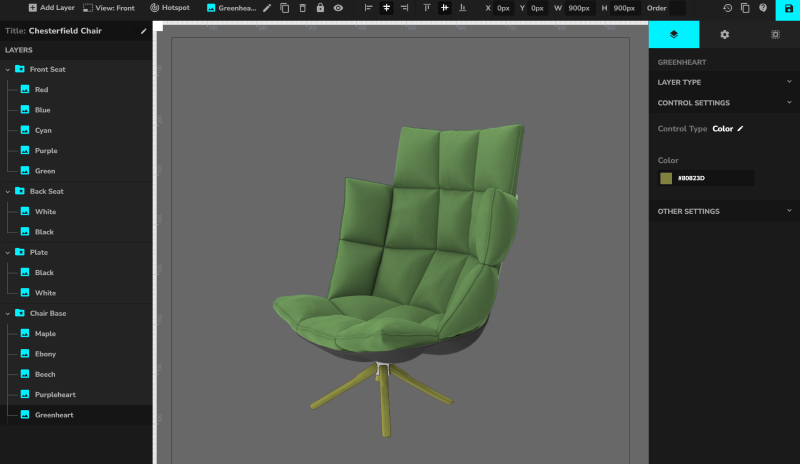Delete layer using the trash icon
This screenshot has height=464, width=800.
pyautogui.click(x=302, y=8)
